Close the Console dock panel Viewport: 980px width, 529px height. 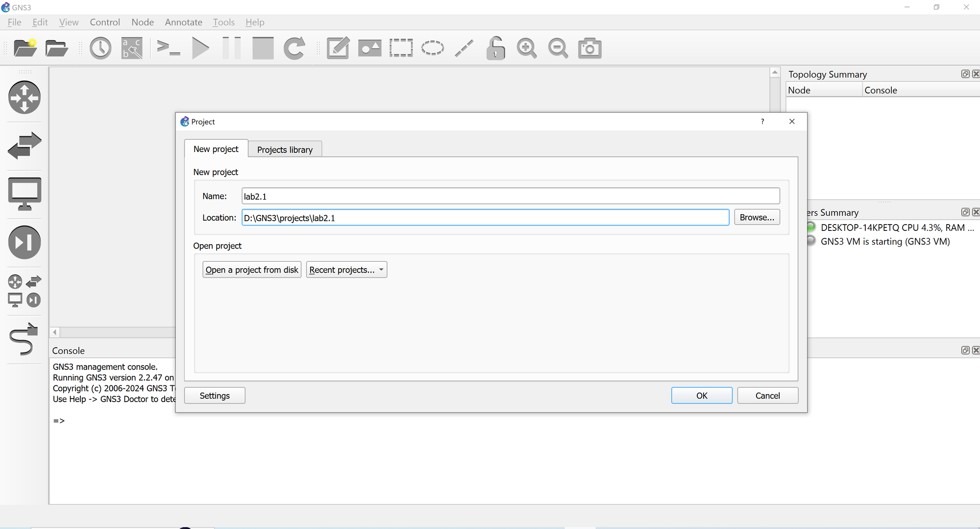pos(976,351)
